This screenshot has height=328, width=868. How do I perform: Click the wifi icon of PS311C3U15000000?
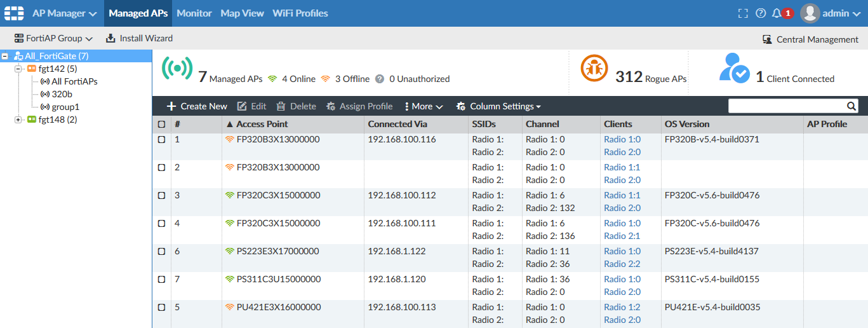[x=230, y=279]
